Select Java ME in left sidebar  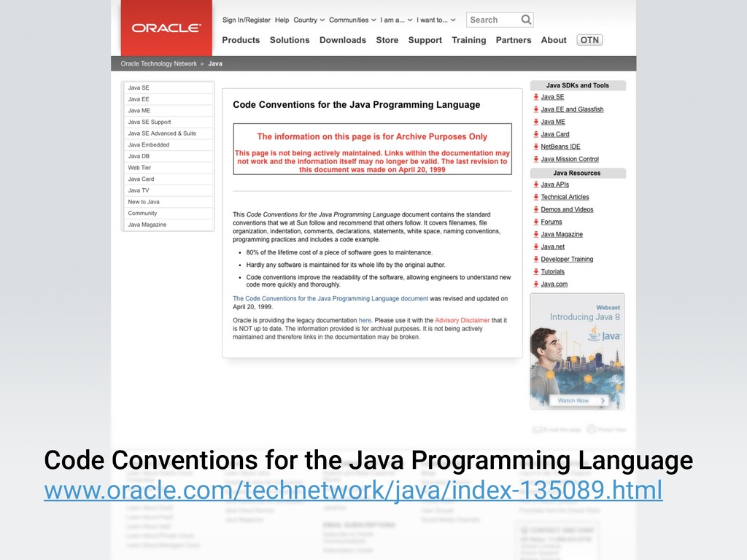[169, 111]
